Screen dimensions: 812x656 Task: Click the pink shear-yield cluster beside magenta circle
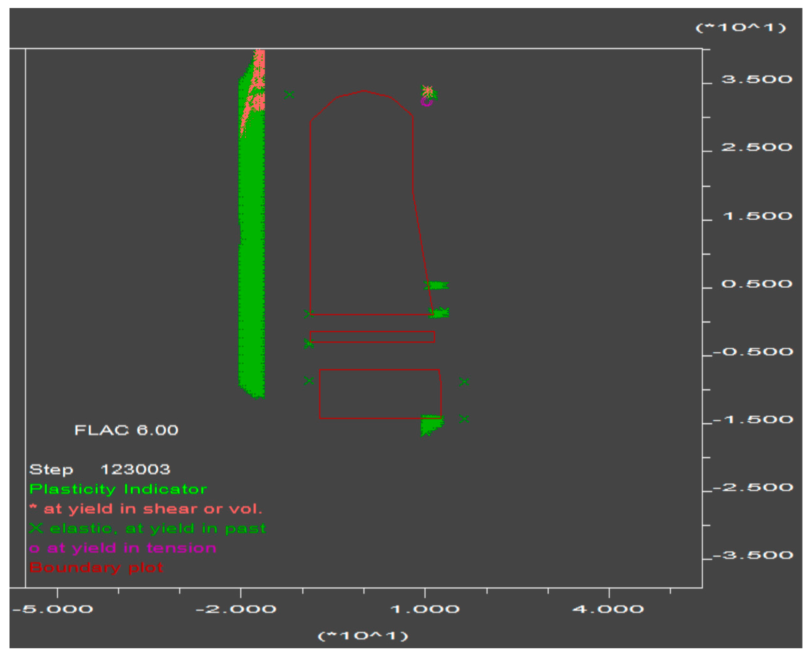[428, 91]
